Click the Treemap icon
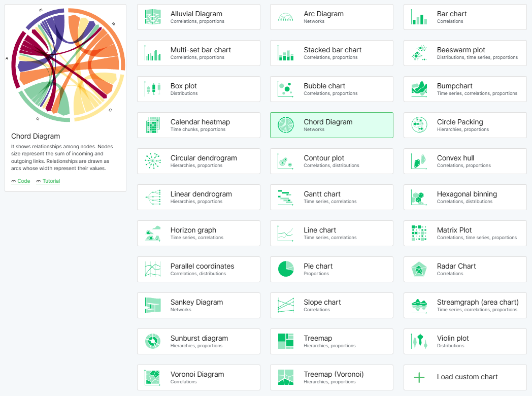Screen dimensions: 532x396 click(x=286, y=341)
